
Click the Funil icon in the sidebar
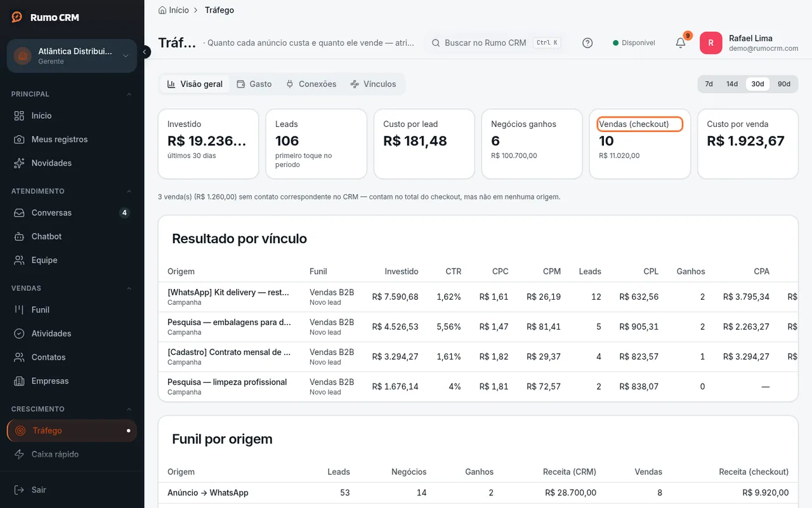(x=20, y=310)
